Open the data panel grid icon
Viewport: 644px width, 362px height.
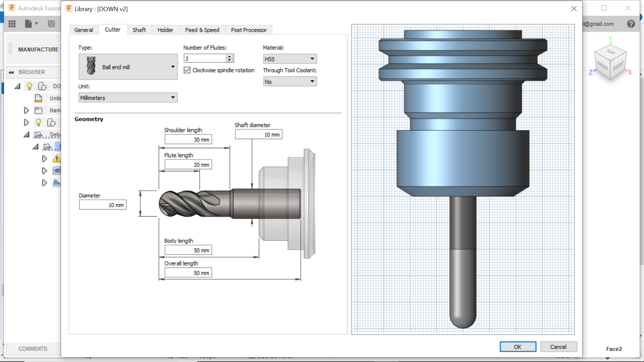[12, 24]
